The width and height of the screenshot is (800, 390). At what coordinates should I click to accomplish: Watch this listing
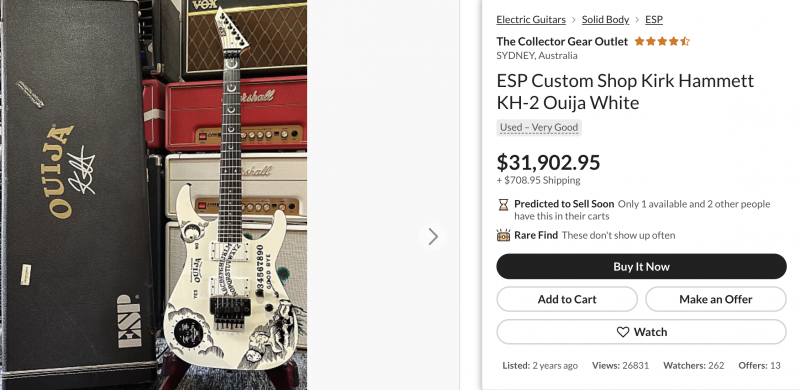pyautogui.click(x=641, y=332)
